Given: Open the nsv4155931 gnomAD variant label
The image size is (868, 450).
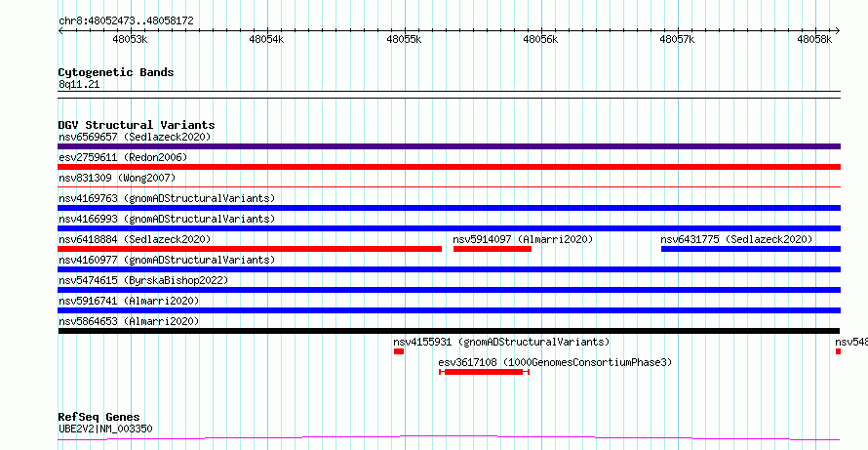Looking at the screenshot, I should click(x=501, y=342).
